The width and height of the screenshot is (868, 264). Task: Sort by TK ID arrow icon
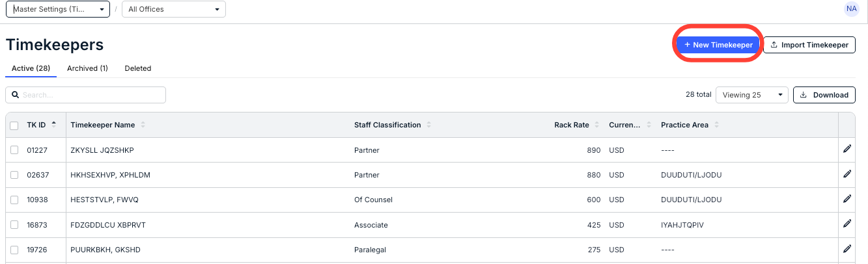click(x=53, y=124)
